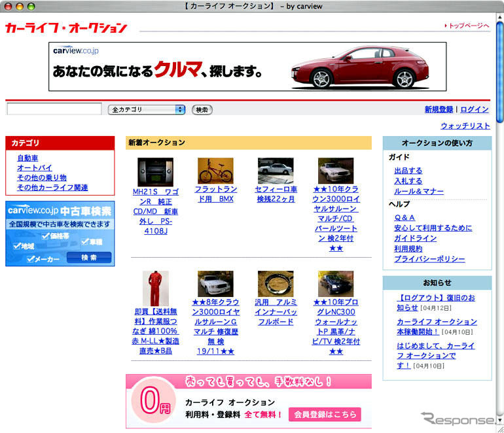Viewport: 504px width, 433px height.
Task: Click the 新規登録 link
Action: (439, 110)
